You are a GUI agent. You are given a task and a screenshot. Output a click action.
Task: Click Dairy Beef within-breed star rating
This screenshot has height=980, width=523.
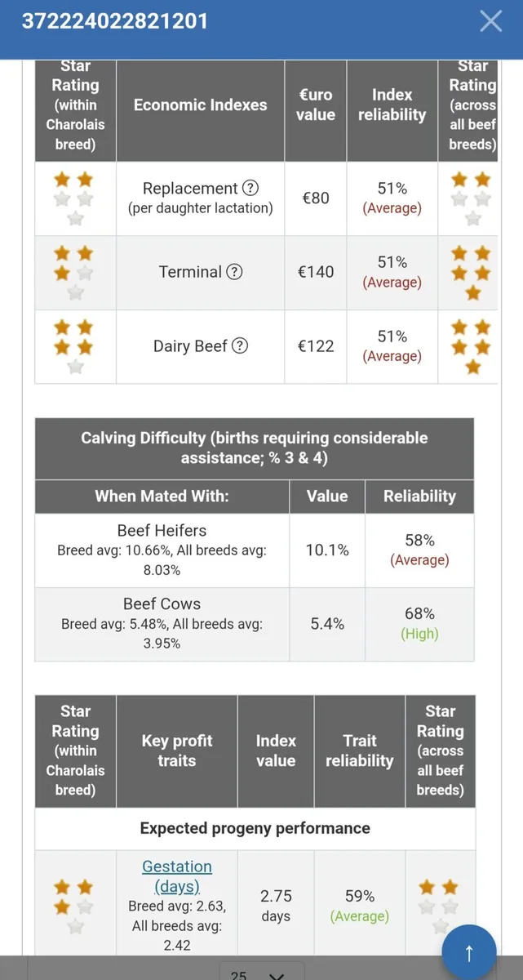74,346
